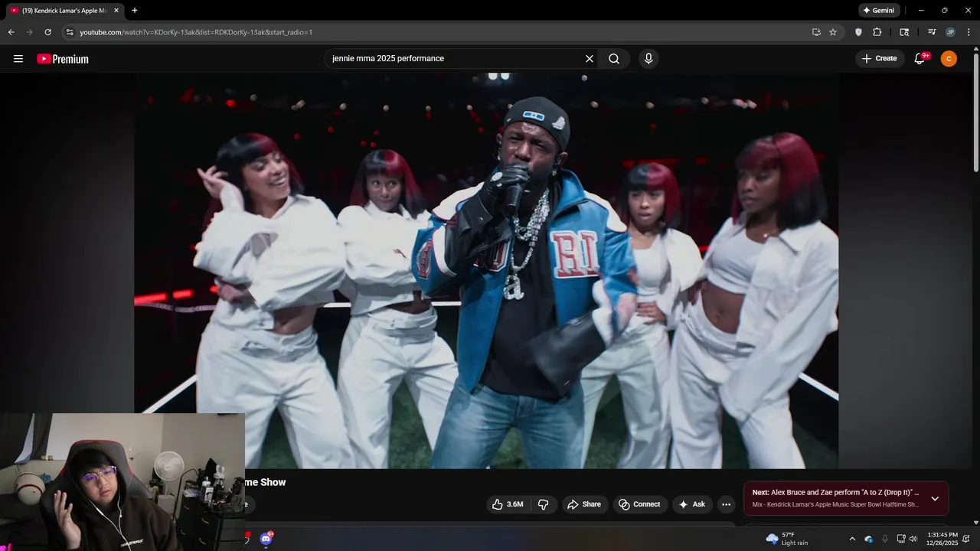The width and height of the screenshot is (980, 551).
Task: Open Chrome extensions puzzle icon
Action: [877, 32]
